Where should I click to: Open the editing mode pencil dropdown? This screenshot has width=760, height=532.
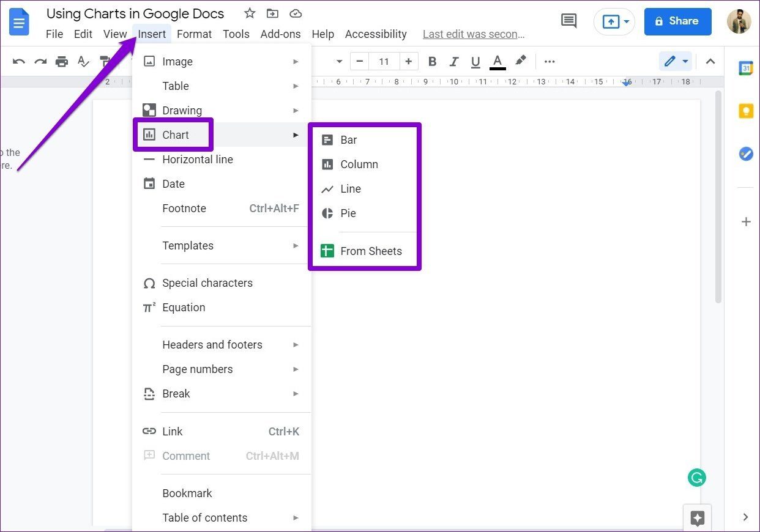tap(676, 61)
